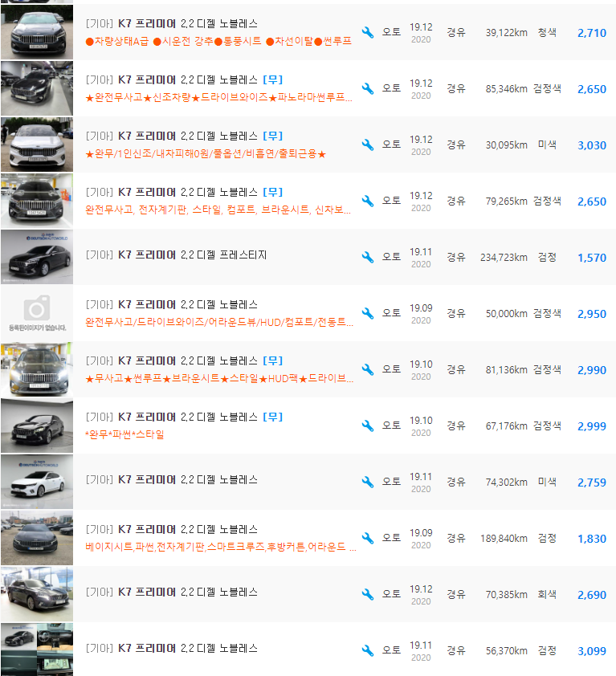Screen dimensions: 616x676
Task: Click price 1,570
Action: point(592,258)
